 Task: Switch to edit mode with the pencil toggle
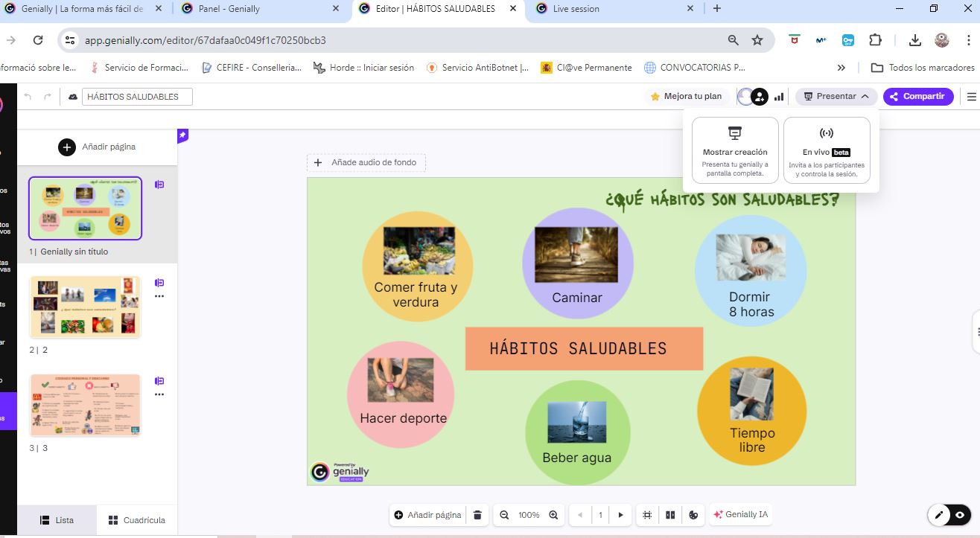tap(939, 515)
